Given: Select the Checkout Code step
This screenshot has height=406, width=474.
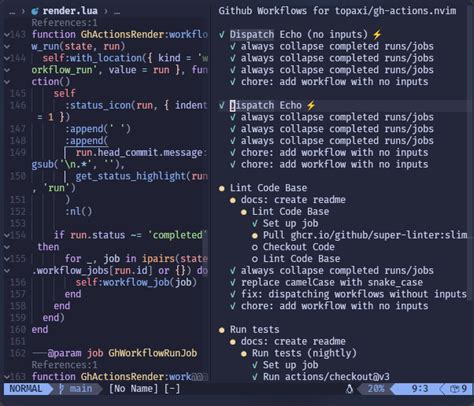Looking at the screenshot, I should pyautogui.click(x=298, y=247).
